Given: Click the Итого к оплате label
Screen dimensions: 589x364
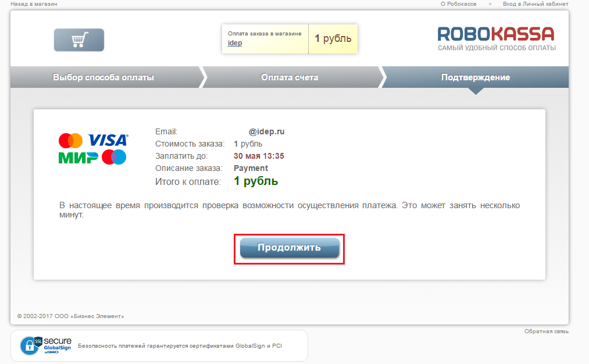Looking at the screenshot, I should 188,182.
